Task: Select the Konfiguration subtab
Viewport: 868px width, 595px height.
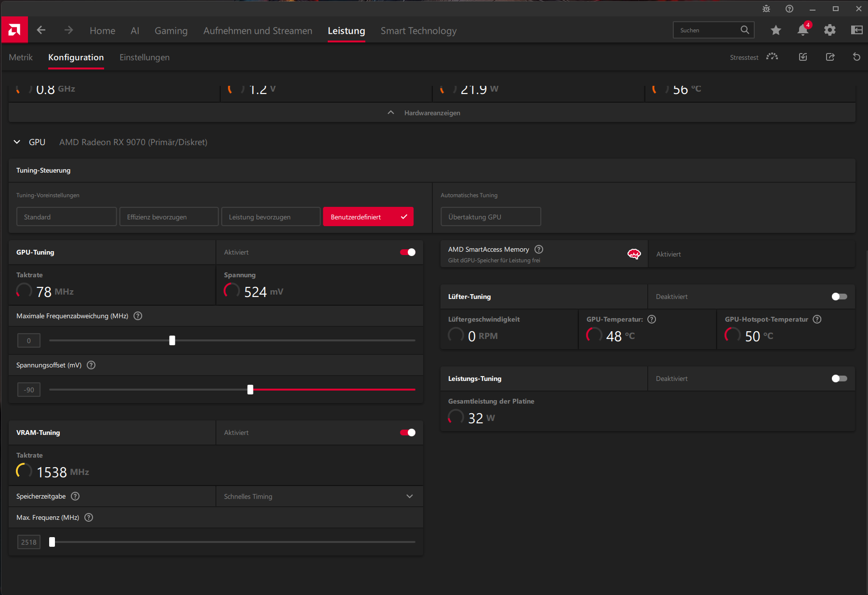Action: pos(76,57)
